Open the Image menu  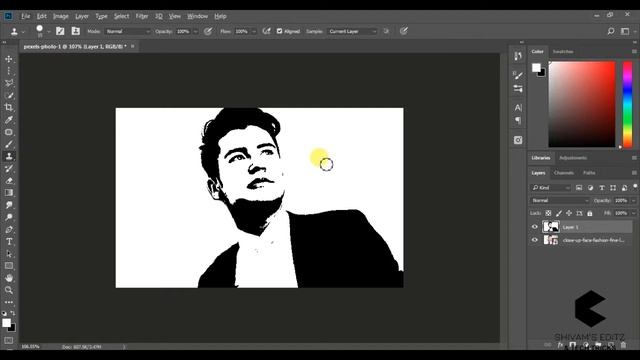(60, 16)
